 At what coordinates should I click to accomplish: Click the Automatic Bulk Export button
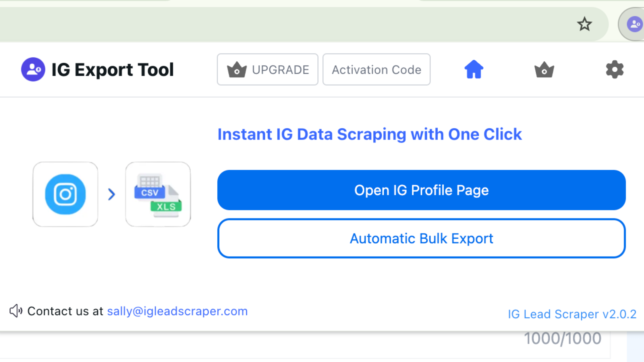pos(421,238)
